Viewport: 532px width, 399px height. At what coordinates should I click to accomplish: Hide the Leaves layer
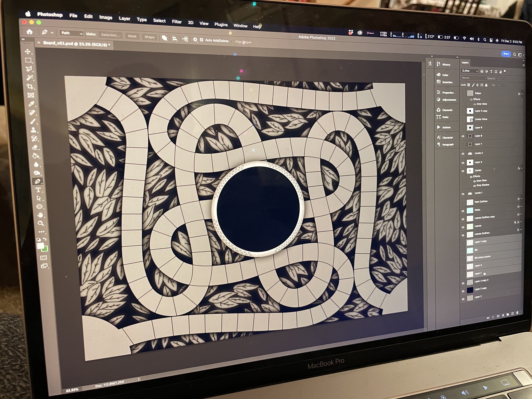463,227
